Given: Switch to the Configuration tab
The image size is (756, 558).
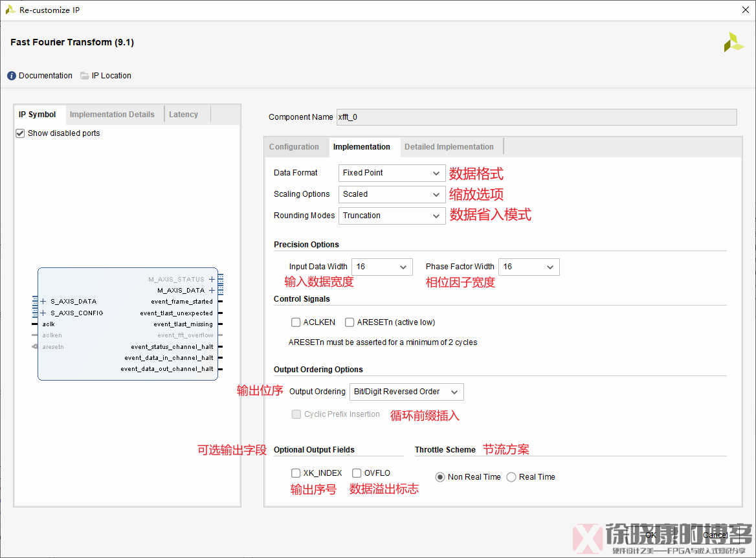Looking at the screenshot, I should [x=296, y=147].
